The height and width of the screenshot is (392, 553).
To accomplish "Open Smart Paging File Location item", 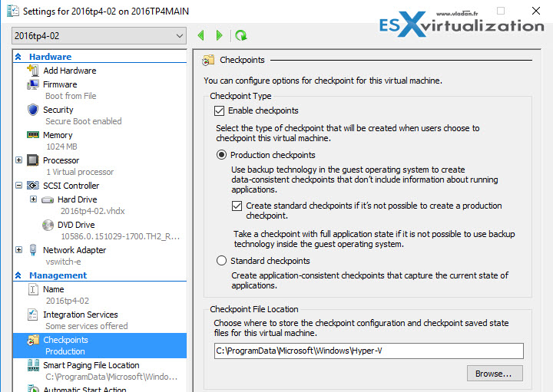I will (x=91, y=365).
